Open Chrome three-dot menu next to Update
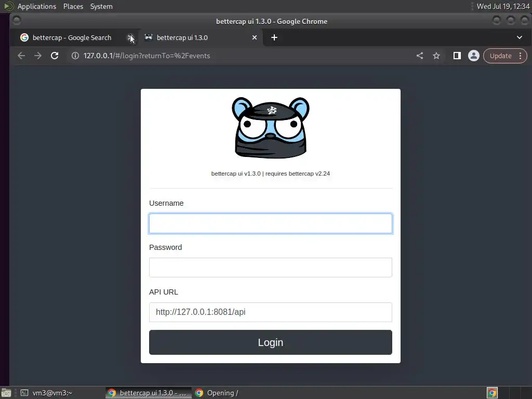Screen dimensions: 532x399 (520, 56)
